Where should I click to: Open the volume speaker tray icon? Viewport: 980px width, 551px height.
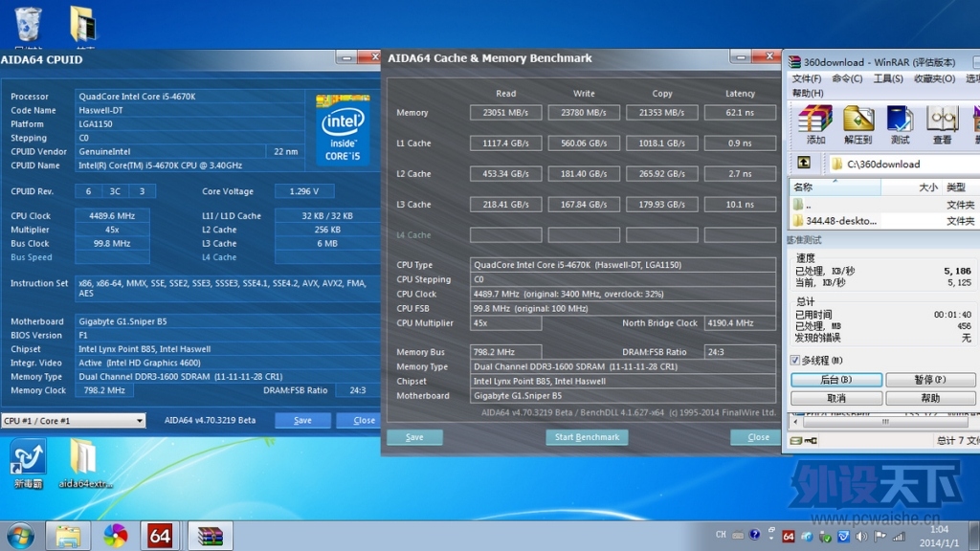tap(861, 536)
